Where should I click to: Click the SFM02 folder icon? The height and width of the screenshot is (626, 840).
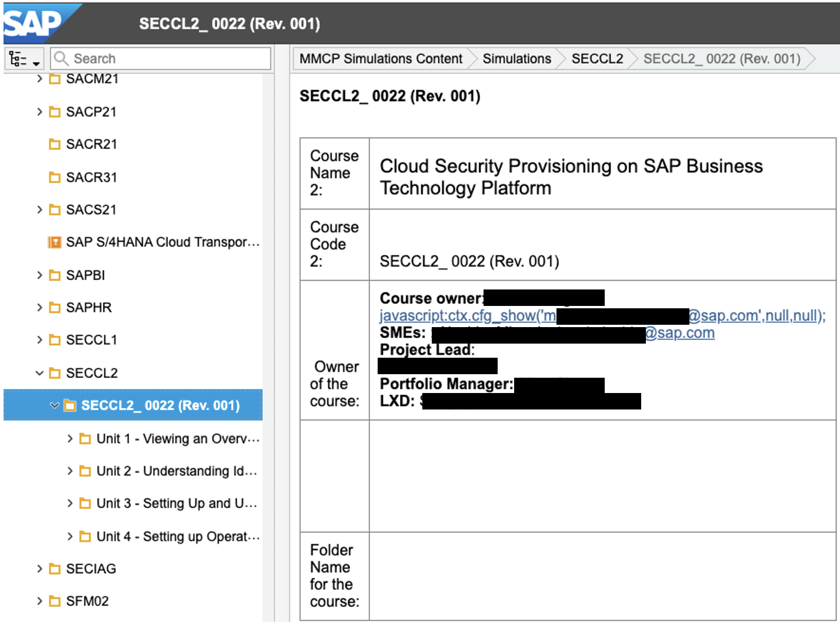pos(55,601)
